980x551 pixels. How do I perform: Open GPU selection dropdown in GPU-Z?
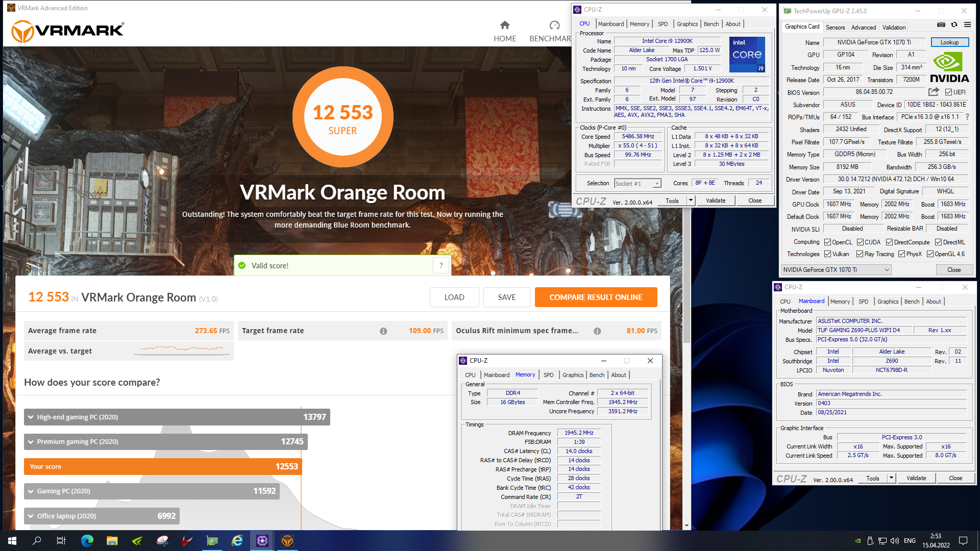[836, 270]
